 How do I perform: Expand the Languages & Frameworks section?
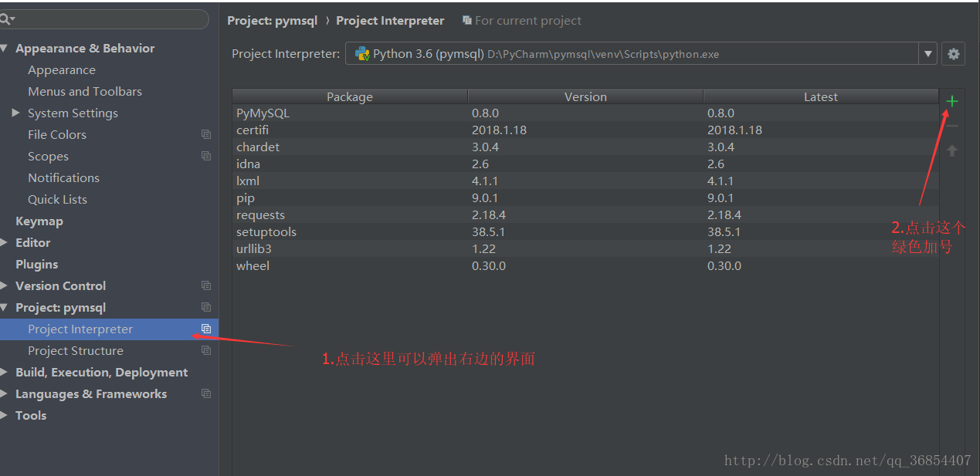coord(5,393)
